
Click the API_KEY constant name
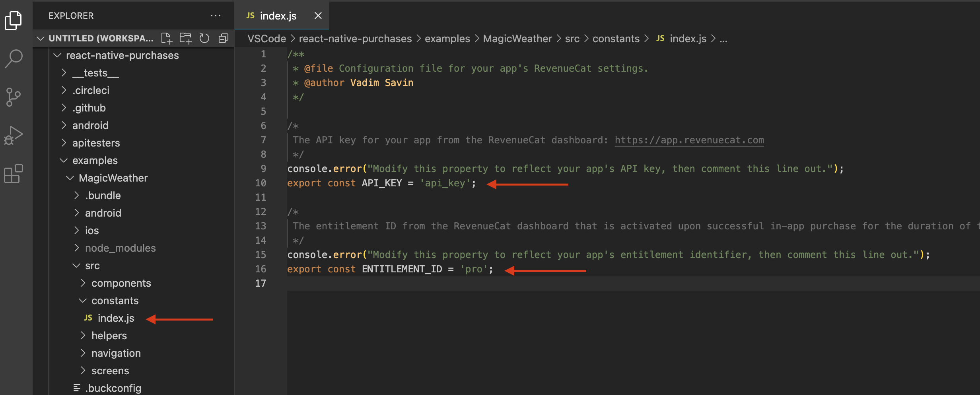pyautogui.click(x=382, y=183)
